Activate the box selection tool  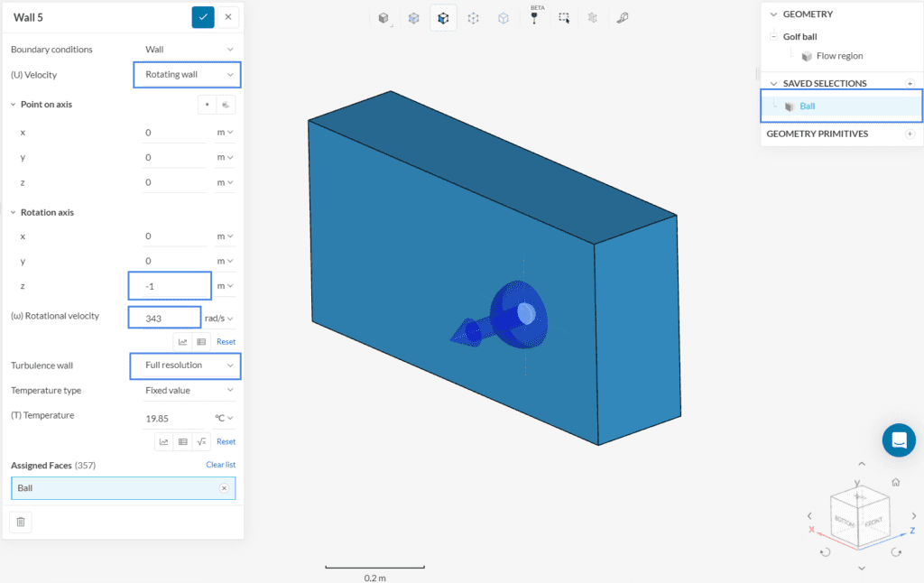pos(564,18)
